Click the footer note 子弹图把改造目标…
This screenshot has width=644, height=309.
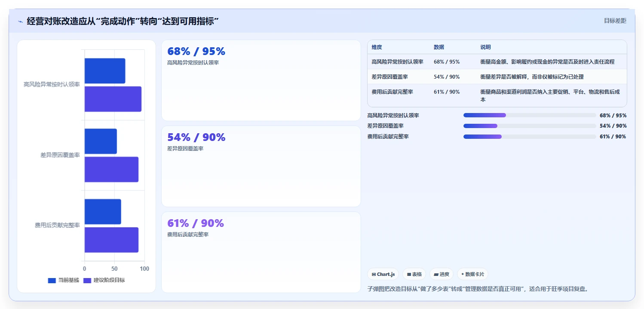pos(478,289)
